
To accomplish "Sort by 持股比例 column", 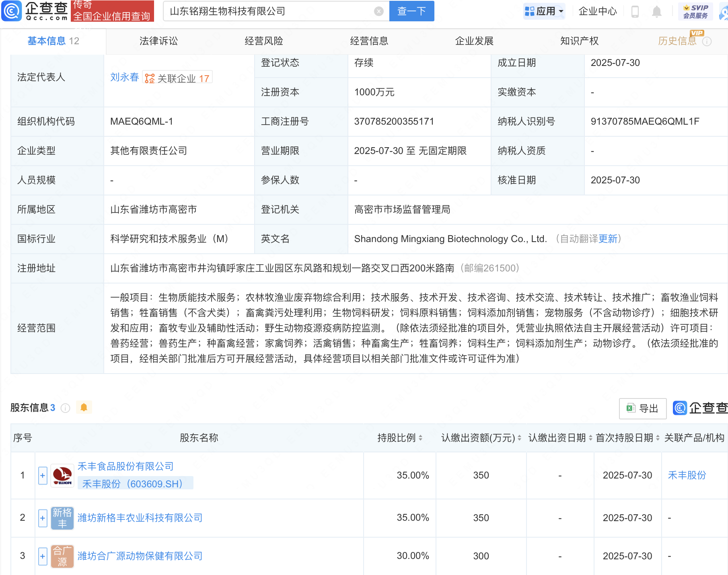I will click(x=421, y=438).
